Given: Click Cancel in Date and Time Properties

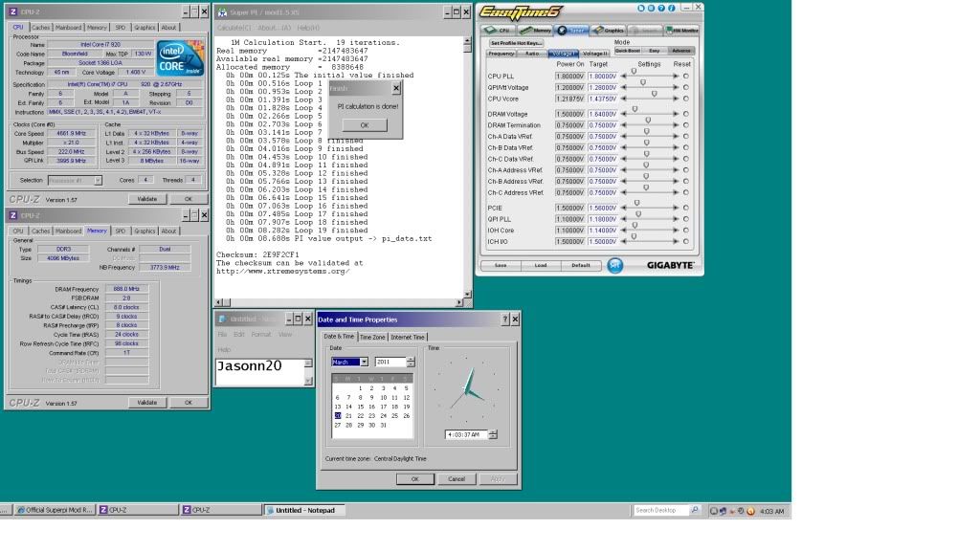Looking at the screenshot, I should click(457, 479).
